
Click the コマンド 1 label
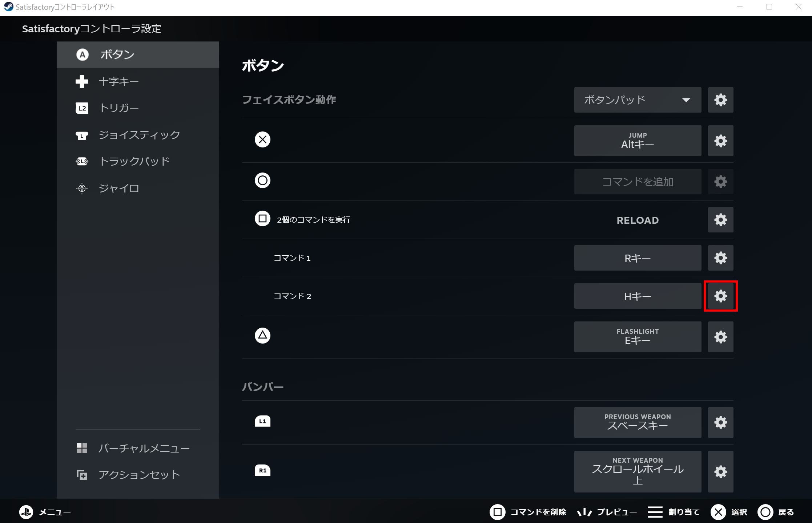coord(292,258)
